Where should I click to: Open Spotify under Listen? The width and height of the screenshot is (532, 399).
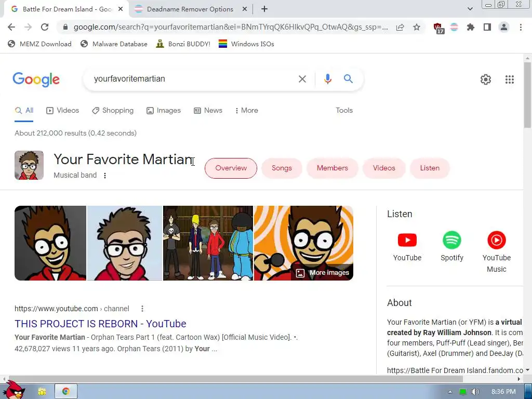tap(451, 246)
